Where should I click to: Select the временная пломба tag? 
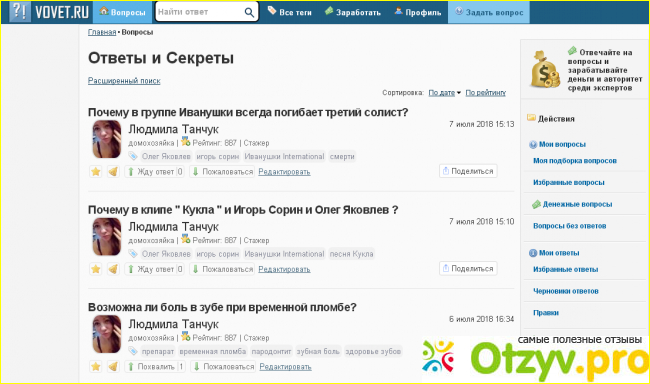click(x=213, y=351)
